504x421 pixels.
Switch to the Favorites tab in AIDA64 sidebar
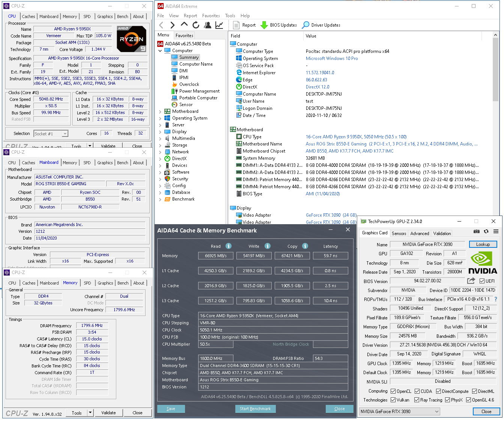coord(184,36)
